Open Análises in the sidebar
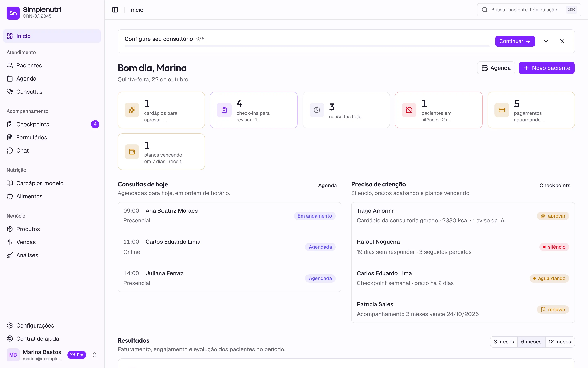This screenshot has width=588, height=368. click(x=52, y=255)
